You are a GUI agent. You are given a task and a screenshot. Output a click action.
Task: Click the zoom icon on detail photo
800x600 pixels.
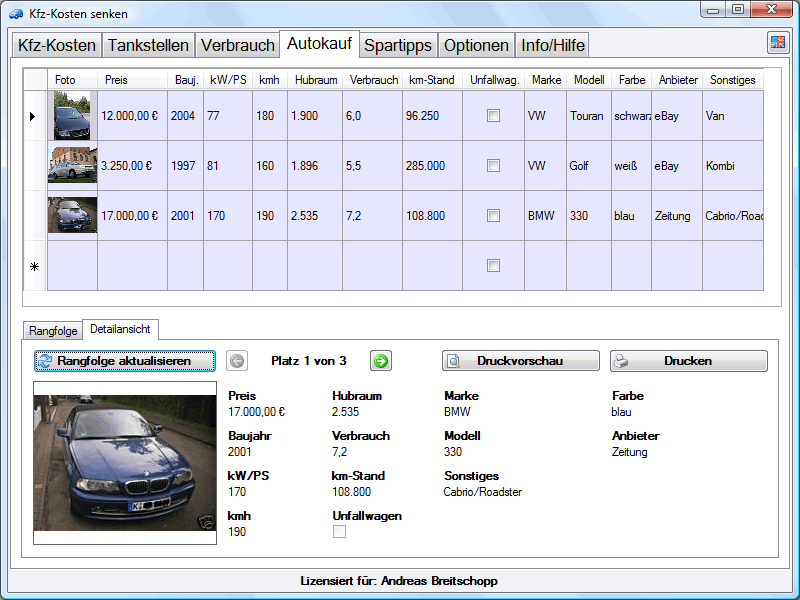[205, 520]
